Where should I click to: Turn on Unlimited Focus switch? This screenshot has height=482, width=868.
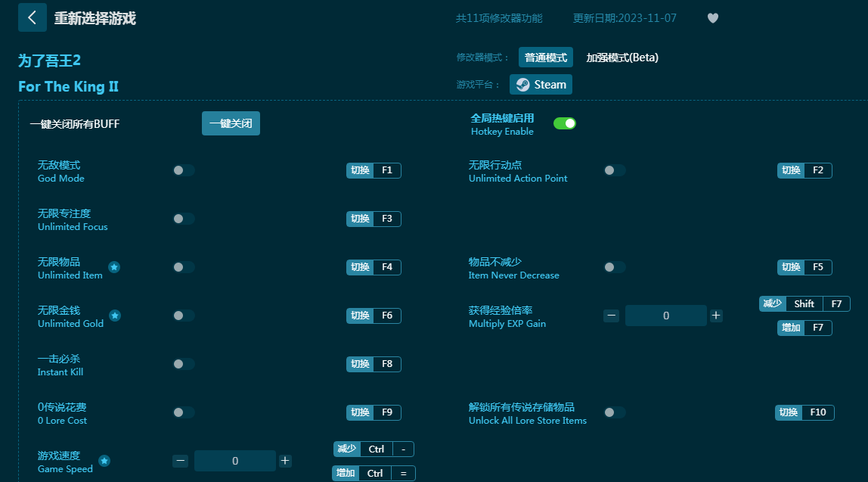click(x=184, y=219)
